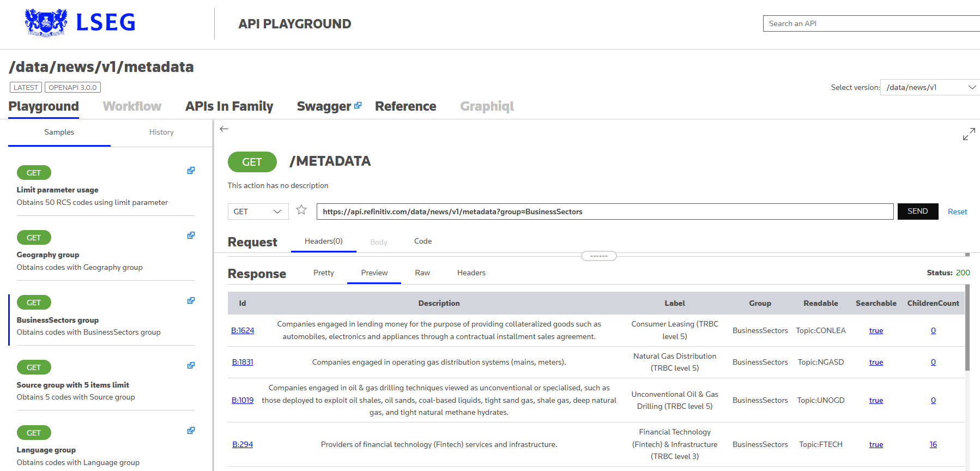Open the B:1624 id link
Image resolution: width=980 pixels, height=471 pixels.
point(243,330)
